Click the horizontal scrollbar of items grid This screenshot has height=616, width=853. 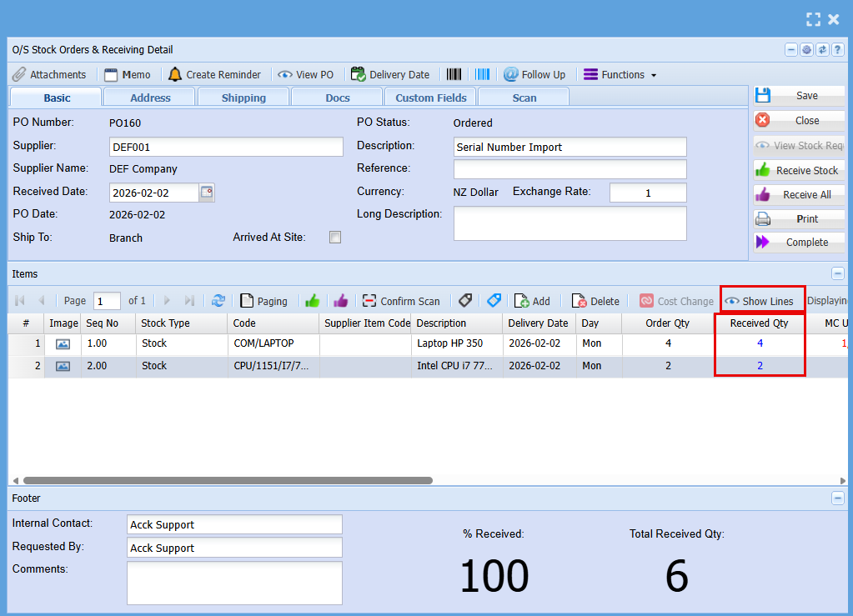point(228,480)
